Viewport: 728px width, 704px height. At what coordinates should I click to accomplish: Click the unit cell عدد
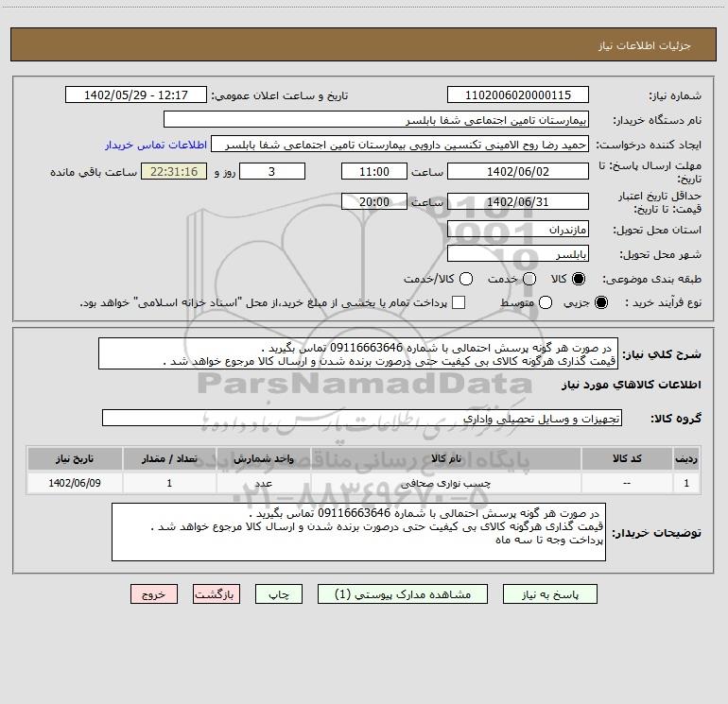263,483
